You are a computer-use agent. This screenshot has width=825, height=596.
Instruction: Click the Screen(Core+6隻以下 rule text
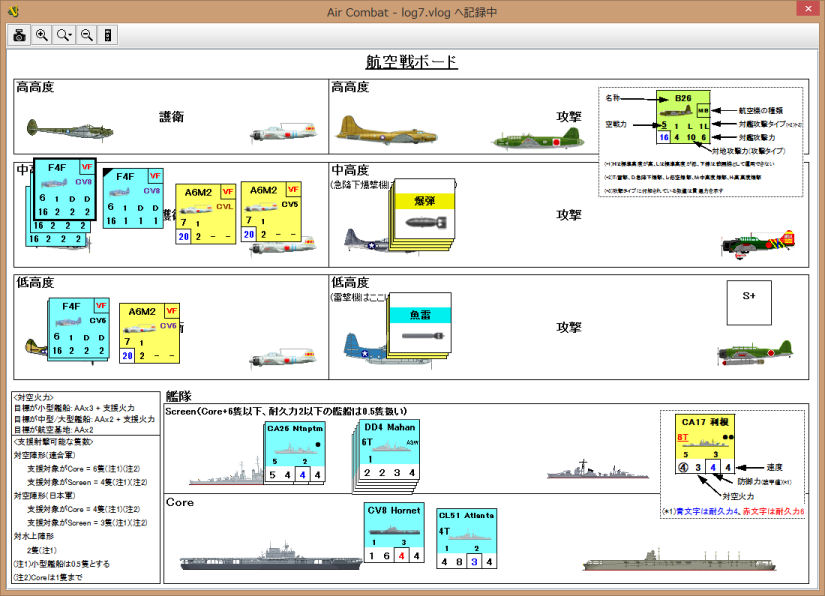point(286,411)
